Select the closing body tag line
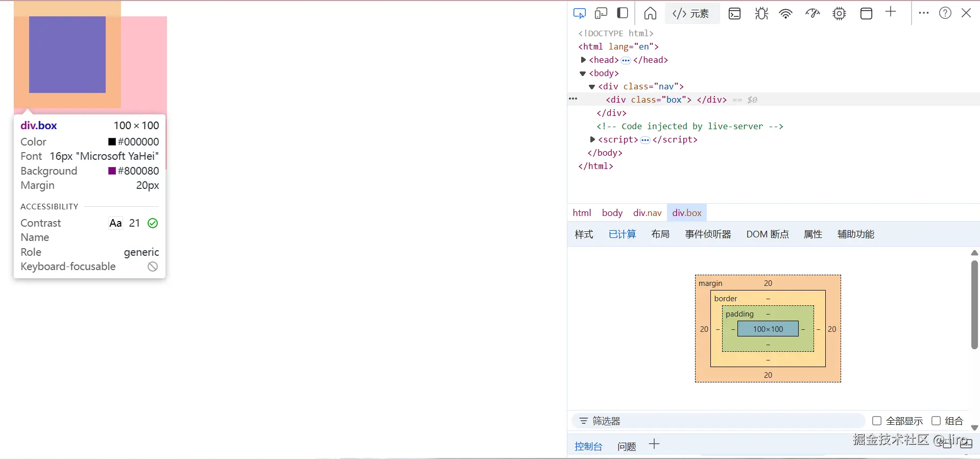This screenshot has height=459, width=980. tap(605, 153)
